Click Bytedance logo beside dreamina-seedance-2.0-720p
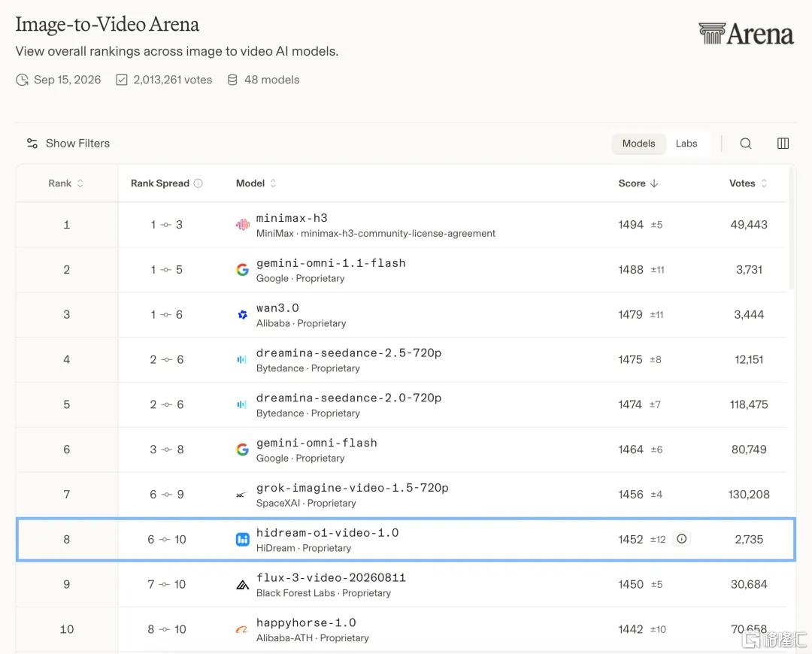The height and width of the screenshot is (654, 812). [242, 404]
